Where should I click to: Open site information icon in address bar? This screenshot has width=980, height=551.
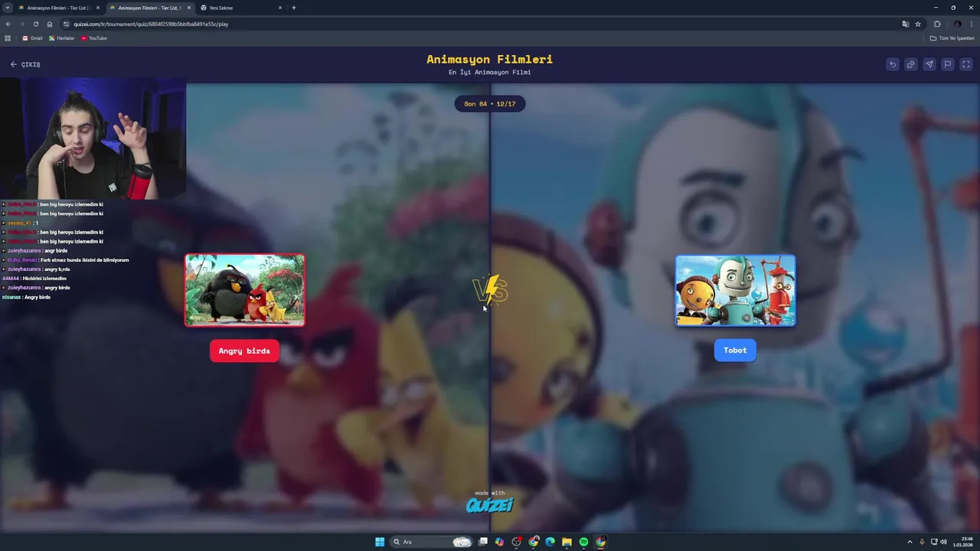[x=67, y=24]
